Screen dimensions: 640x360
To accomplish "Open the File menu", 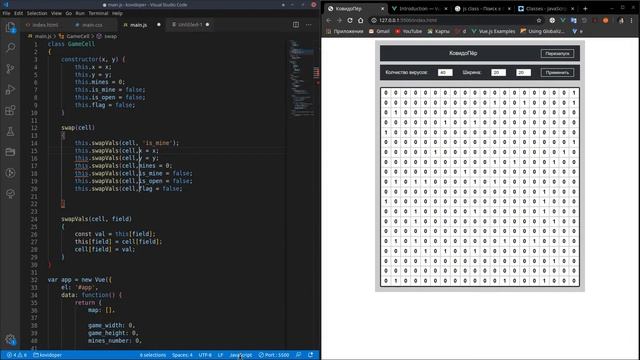I will [x=7, y=13].
